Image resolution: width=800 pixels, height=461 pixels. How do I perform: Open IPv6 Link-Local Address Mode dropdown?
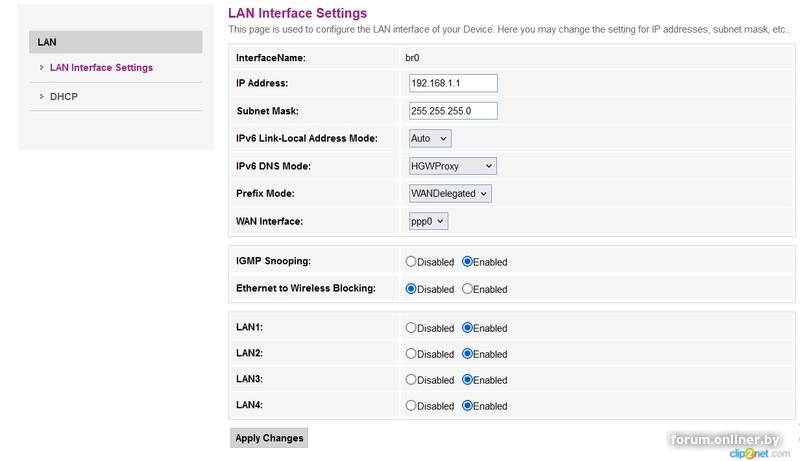click(430, 138)
